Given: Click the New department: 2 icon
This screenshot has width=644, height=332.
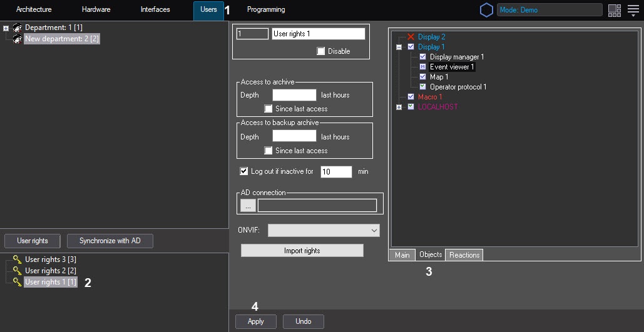Looking at the screenshot, I should [18, 39].
